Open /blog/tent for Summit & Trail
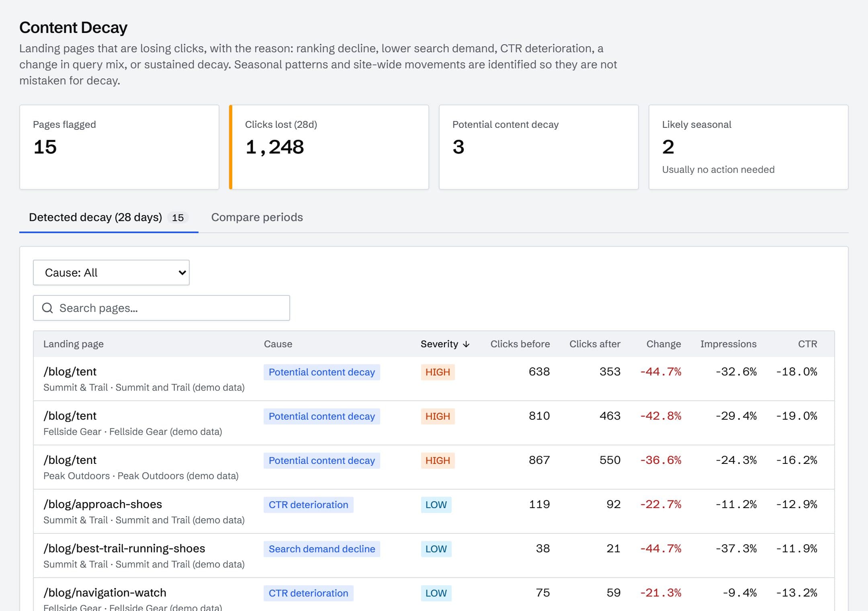Screen dimensions: 868x611 point(70,372)
